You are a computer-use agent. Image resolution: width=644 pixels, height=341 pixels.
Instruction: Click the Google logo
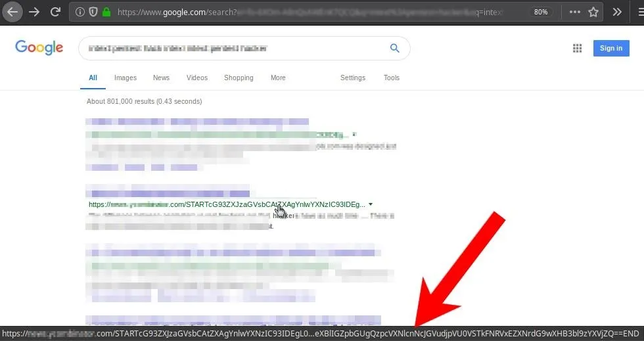pos(39,48)
